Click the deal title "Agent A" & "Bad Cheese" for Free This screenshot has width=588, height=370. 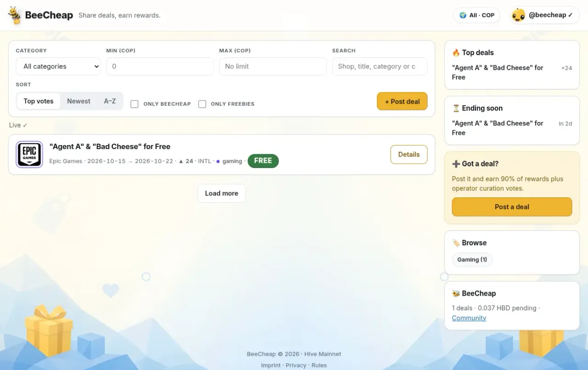point(110,147)
